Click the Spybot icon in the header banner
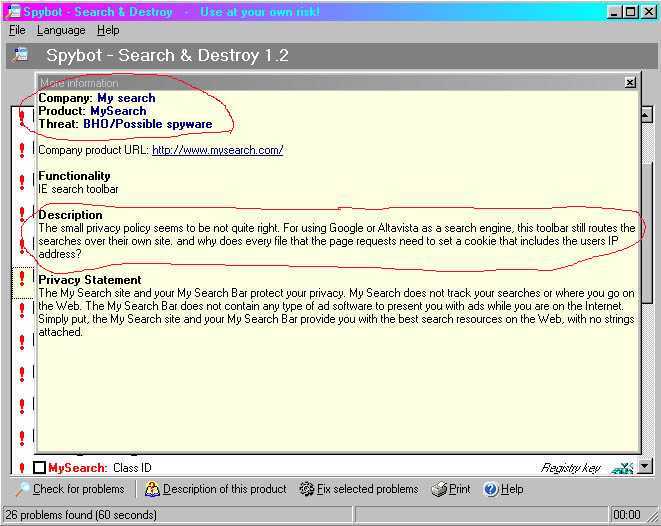This screenshot has height=526, width=661. [x=21, y=55]
